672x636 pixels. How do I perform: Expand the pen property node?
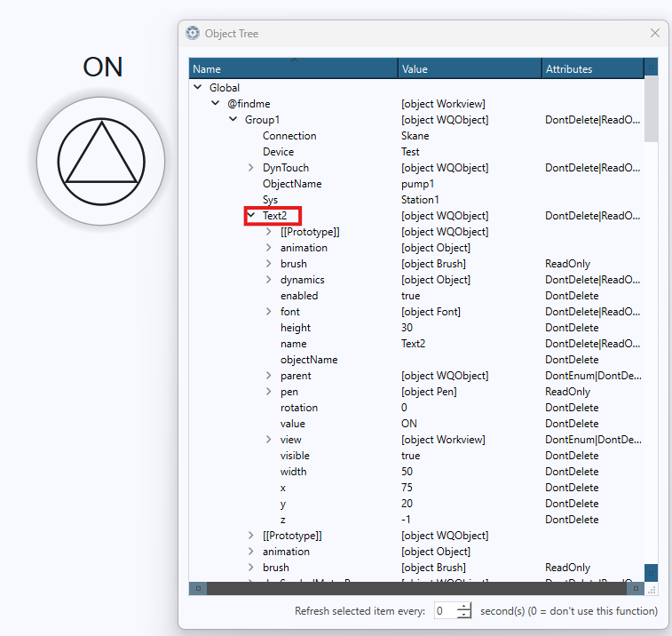coord(269,392)
